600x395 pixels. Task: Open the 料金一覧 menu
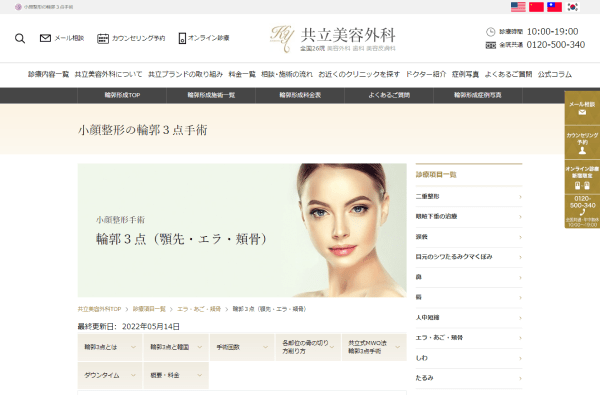[242, 74]
